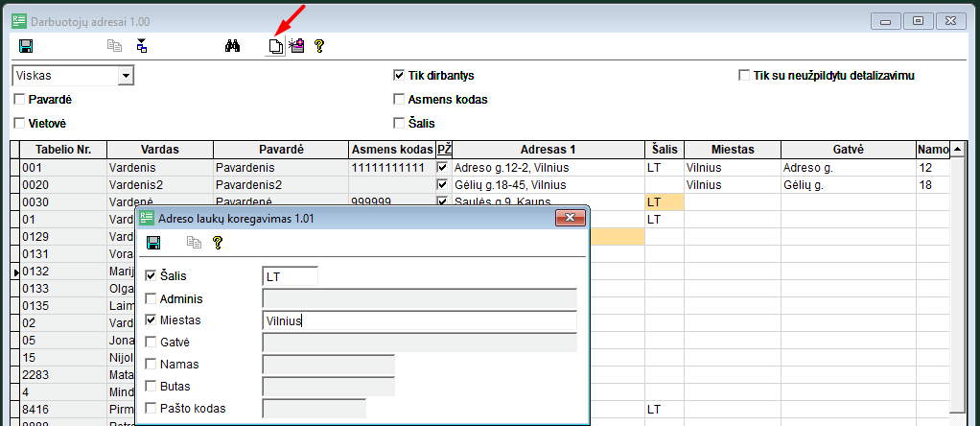Click the disabled Pašto kodas text field
The height and width of the screenshot is (426, 980).
click(315, 409)
